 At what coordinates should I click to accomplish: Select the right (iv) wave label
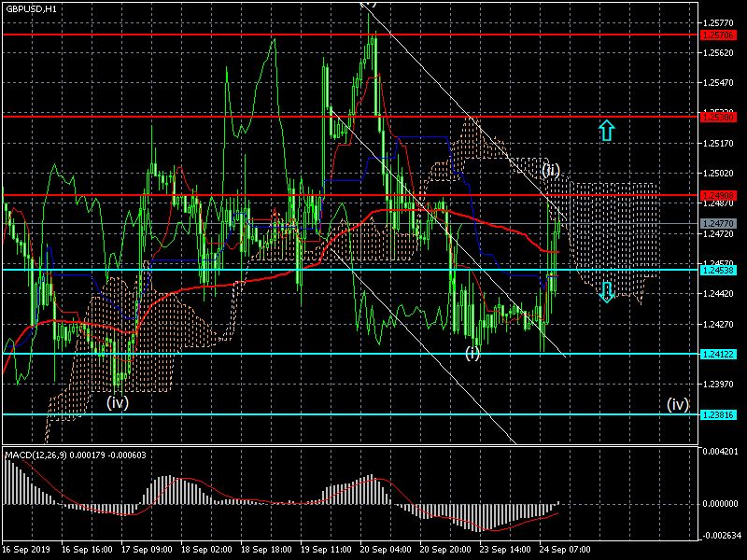(x=677, y=404)
